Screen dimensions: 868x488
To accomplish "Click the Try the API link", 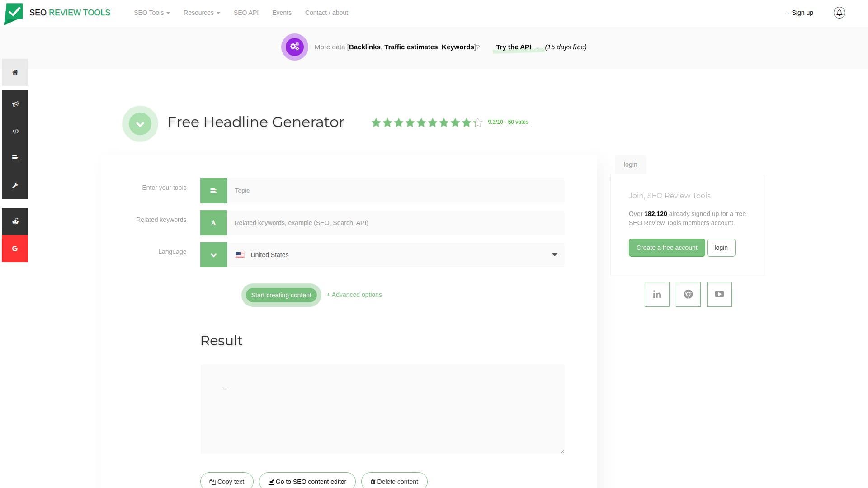I will (518, 47).
